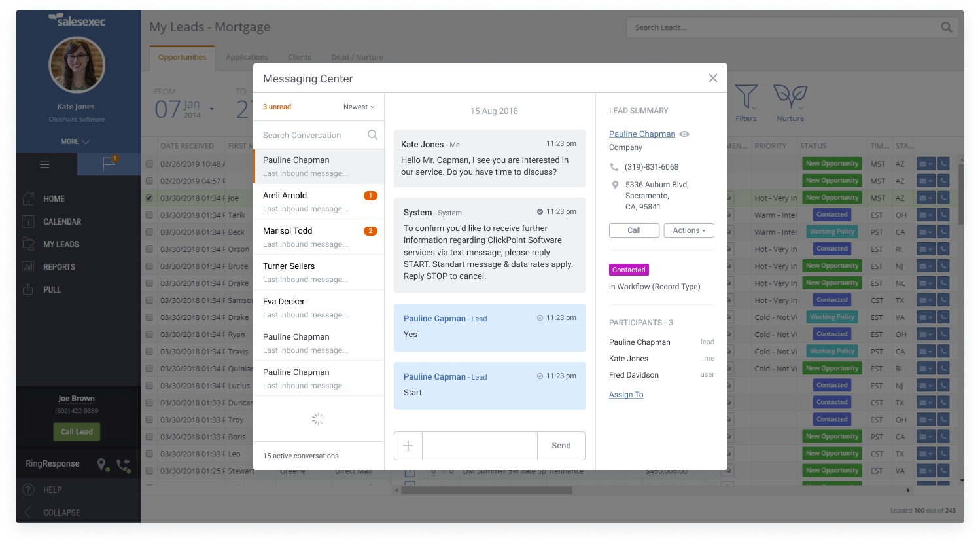Switch to the Applications tab
980x544 pixels.
[247, 57]
